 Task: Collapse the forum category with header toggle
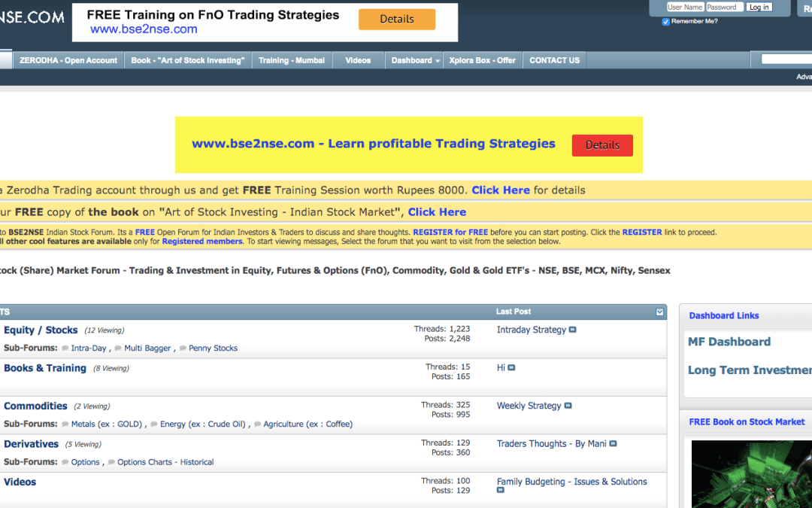coord(660,312)
